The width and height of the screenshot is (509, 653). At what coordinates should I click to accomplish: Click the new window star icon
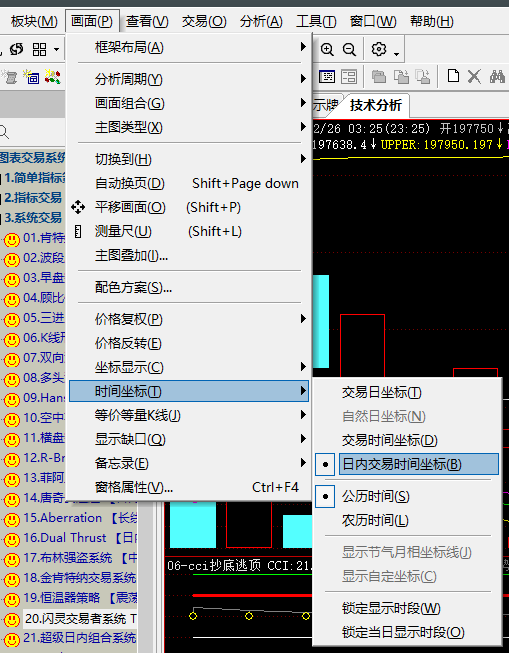pos(32,77)
